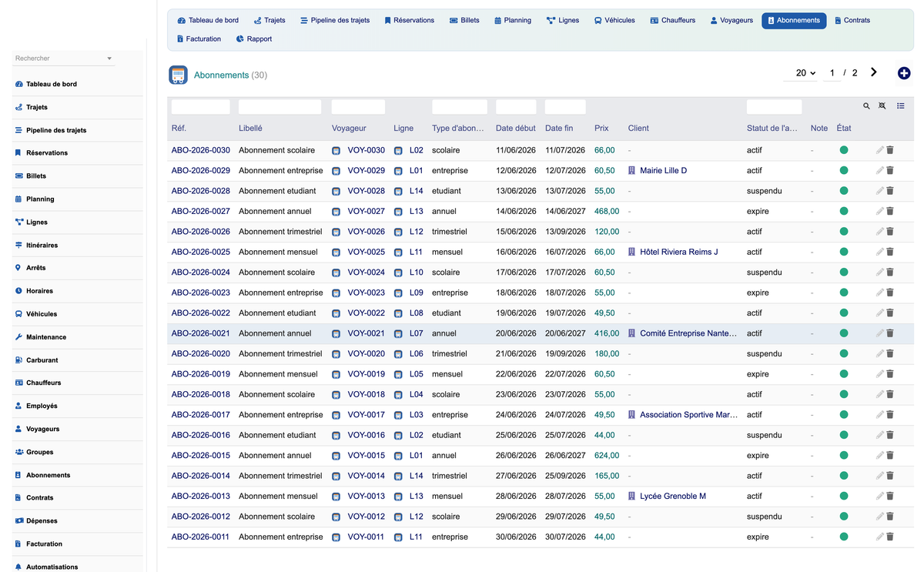Click the Statut filter input field
Image resolution: width=924 pixels, height=572 pixels.
point(774,107)
